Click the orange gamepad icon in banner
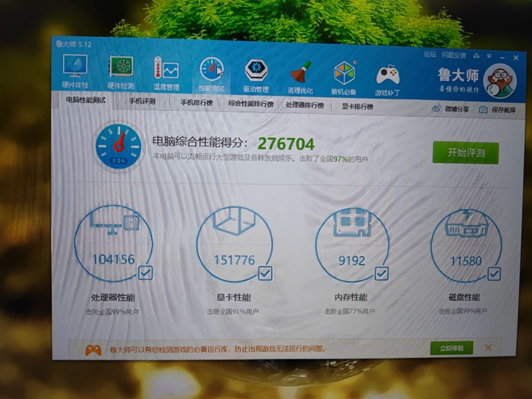Image resolution: width=532 pixels, height=399 pixels. click(94, 350)
